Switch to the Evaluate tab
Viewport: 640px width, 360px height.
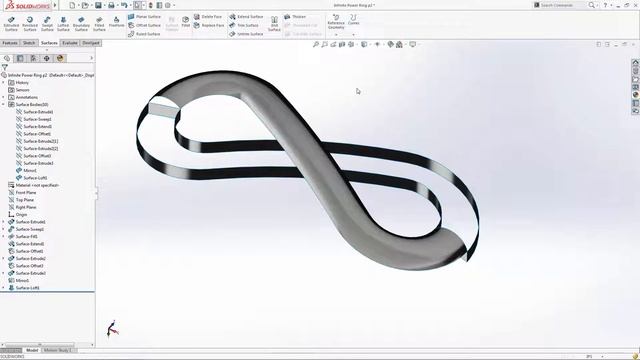pos(70,43)
